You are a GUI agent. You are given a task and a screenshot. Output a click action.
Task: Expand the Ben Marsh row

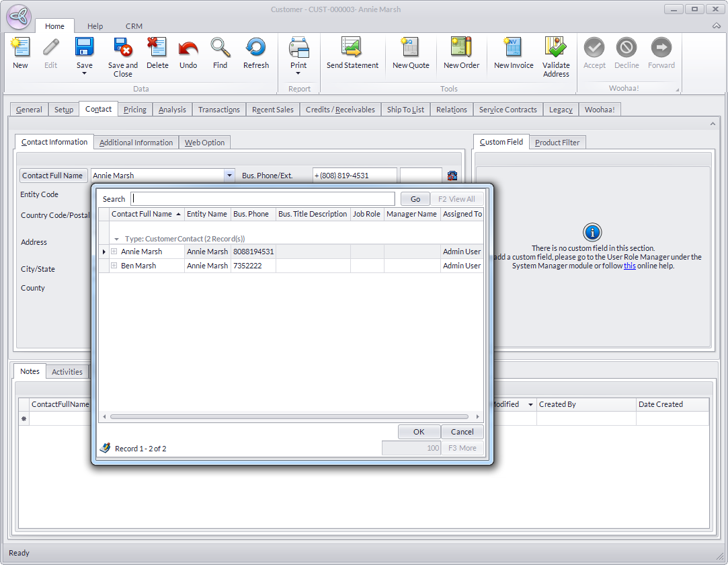click(x=114, y=266)
